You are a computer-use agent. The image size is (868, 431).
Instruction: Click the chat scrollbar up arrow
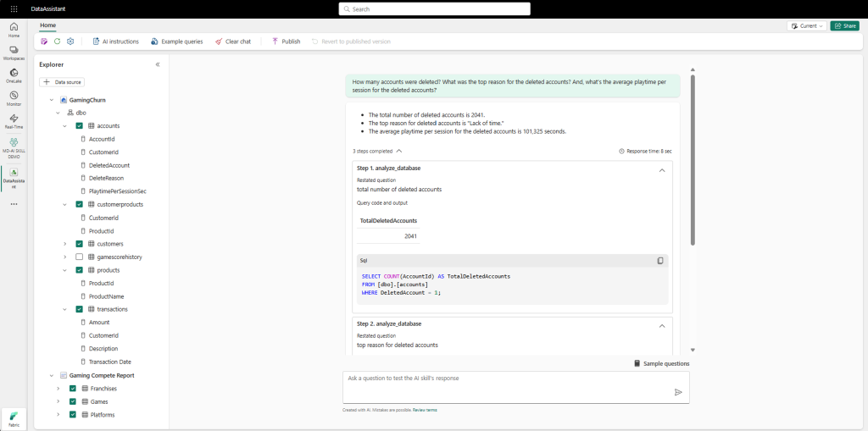[692, 69]
